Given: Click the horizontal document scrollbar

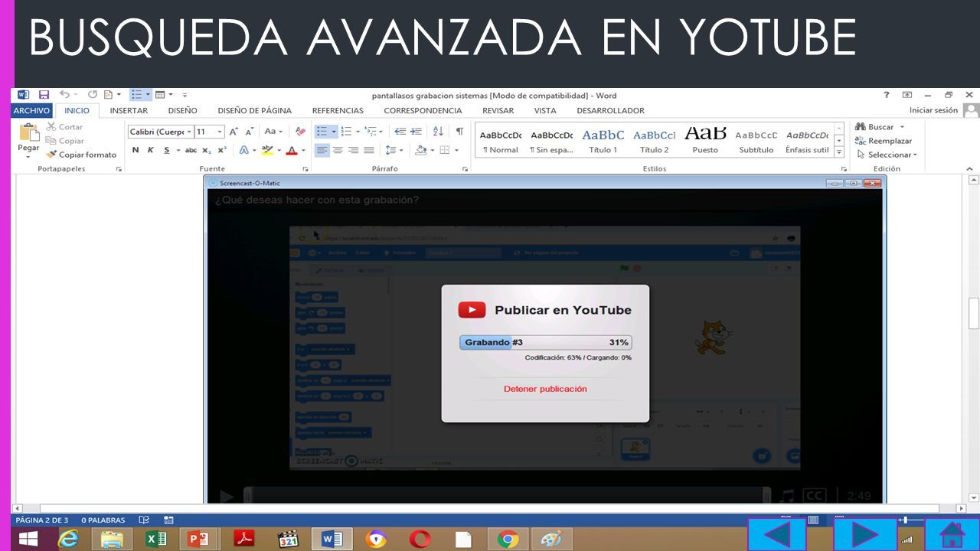Looking at the screenshot, I should [x=489, y=508].
